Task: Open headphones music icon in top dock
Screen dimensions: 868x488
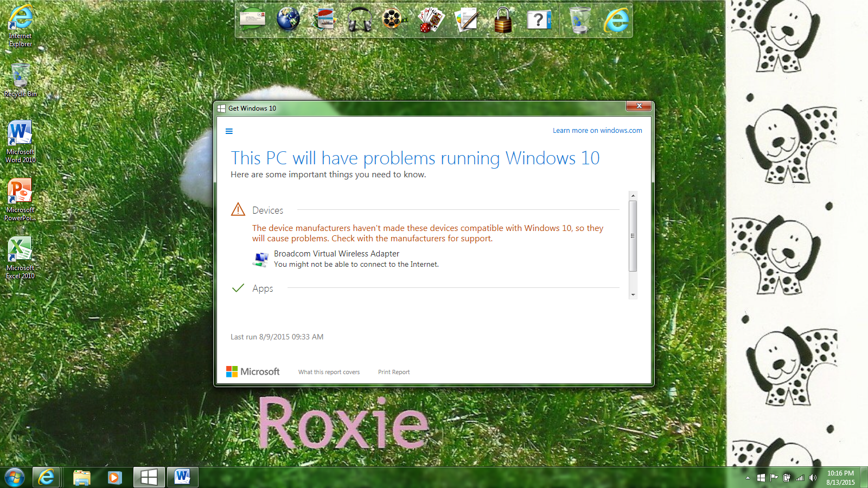Action: pos(359,21)
